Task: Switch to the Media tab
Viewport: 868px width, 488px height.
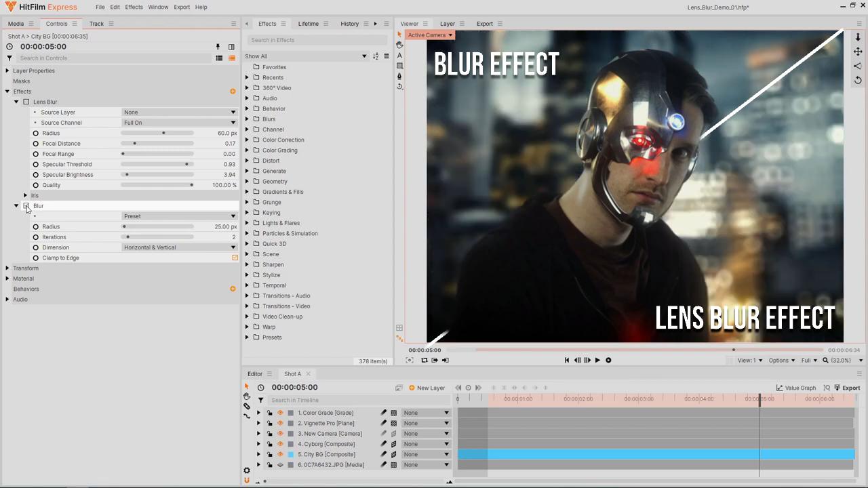Action: pyautogui.click(x=16, y=24)
